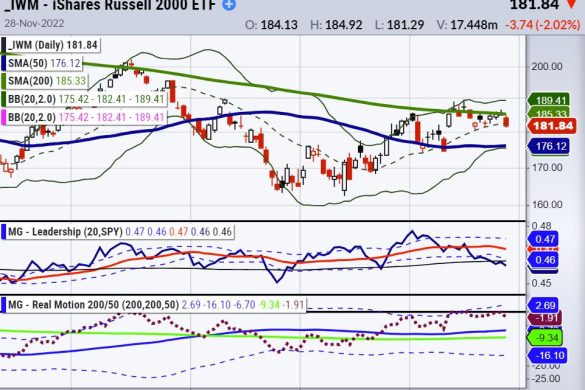Open the MG - Real Motion 200/50 indicator label

[x=93, y=305]
